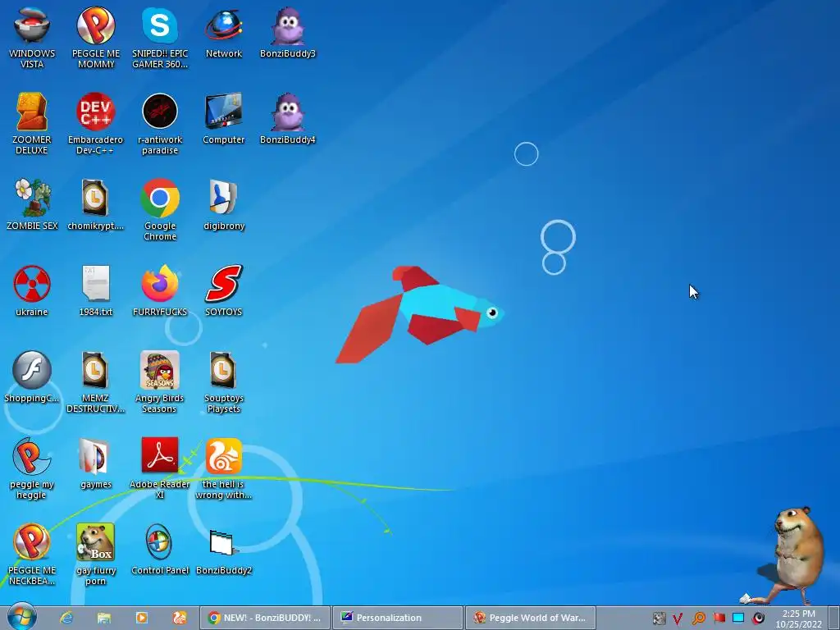Select the ukraine radiation-symbol icon
The image size is (840, 630).
32,291
